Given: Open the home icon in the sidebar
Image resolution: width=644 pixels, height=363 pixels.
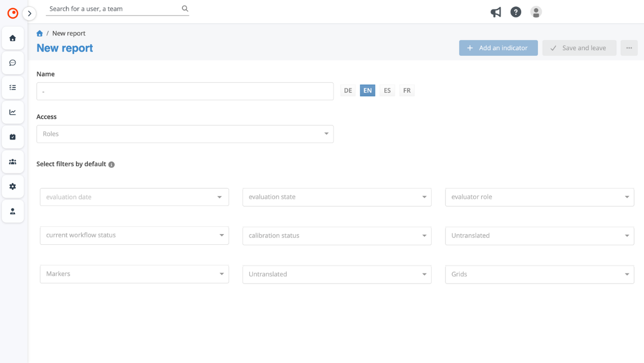Looking at the screenshot, I should (x=13, y=38).
